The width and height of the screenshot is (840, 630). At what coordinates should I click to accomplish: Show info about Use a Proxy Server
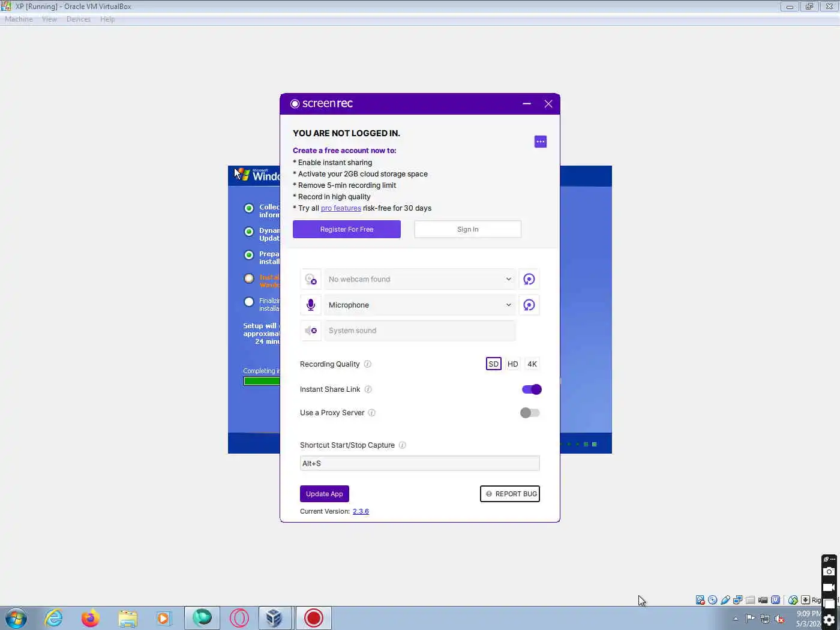(x=372, y=413)
